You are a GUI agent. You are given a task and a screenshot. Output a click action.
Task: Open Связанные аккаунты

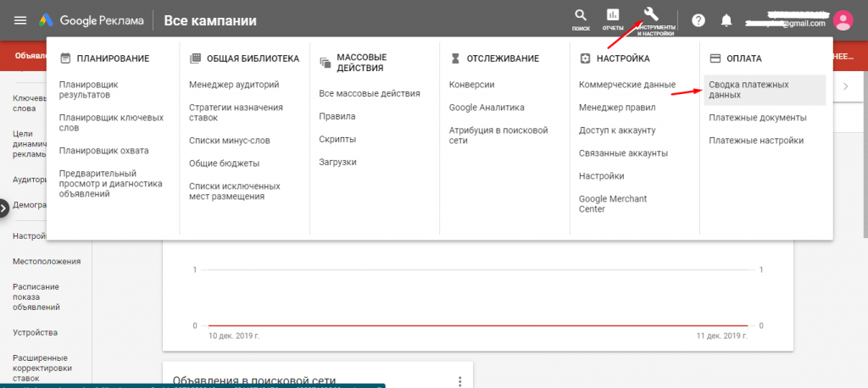coord(623,152)
